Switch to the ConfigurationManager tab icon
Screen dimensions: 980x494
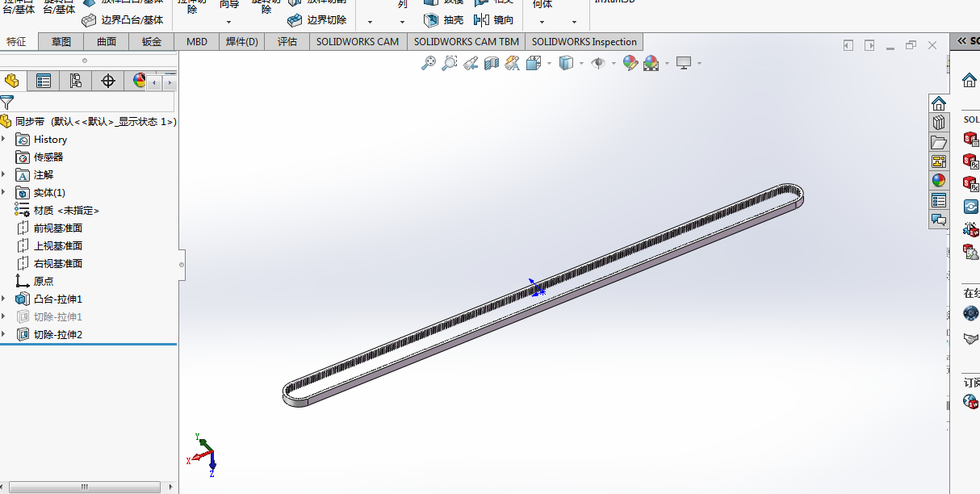click(76, 81)
